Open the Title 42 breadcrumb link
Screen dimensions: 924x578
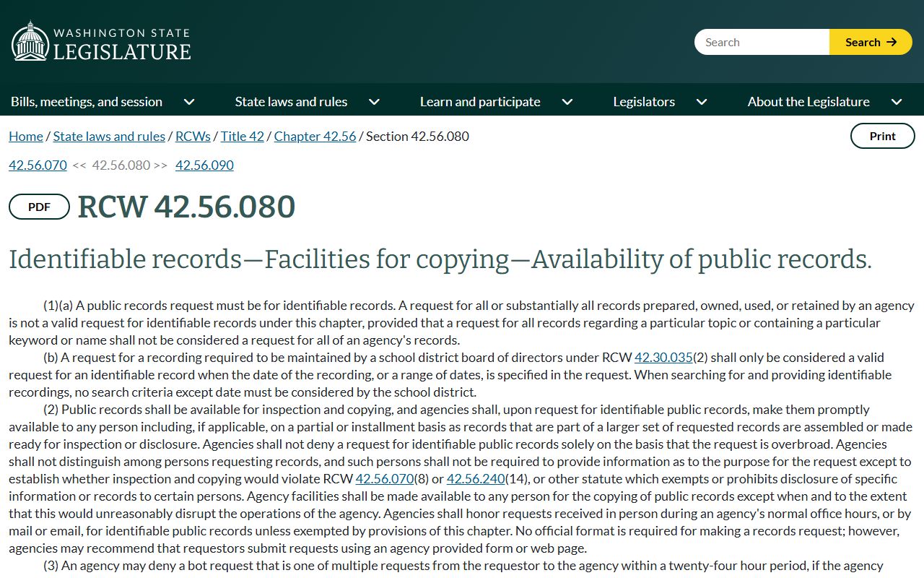pos(243,136)
